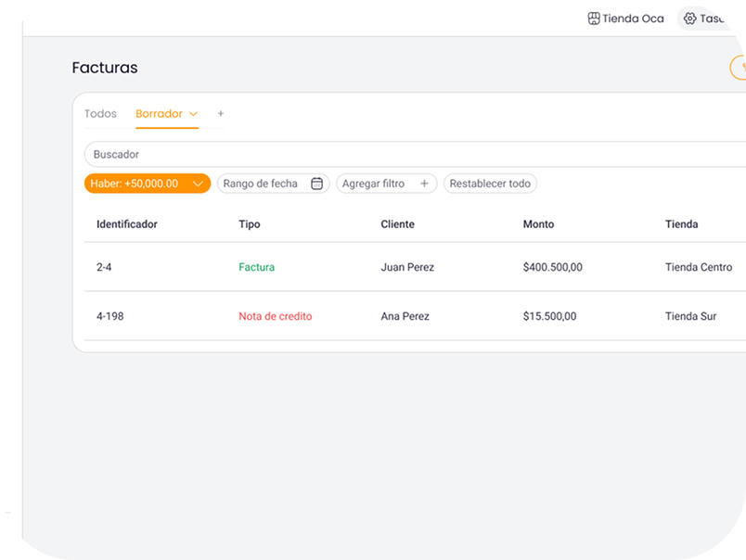Image resolution: width=746 pixels, height=560 pixels.
Task: Click the plus icon in Agregar filtro
Action: (x=424, y=184)
